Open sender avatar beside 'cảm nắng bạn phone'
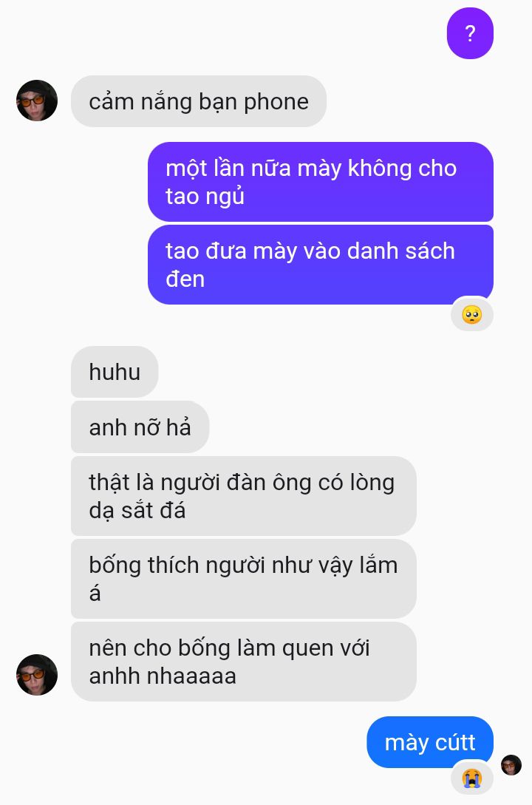 tap(37, 101)
